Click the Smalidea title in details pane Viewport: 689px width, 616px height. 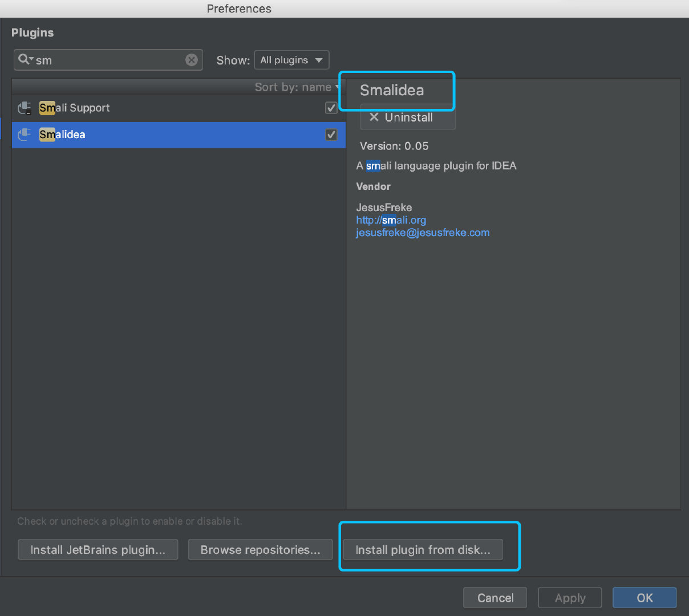coord(392,90)
